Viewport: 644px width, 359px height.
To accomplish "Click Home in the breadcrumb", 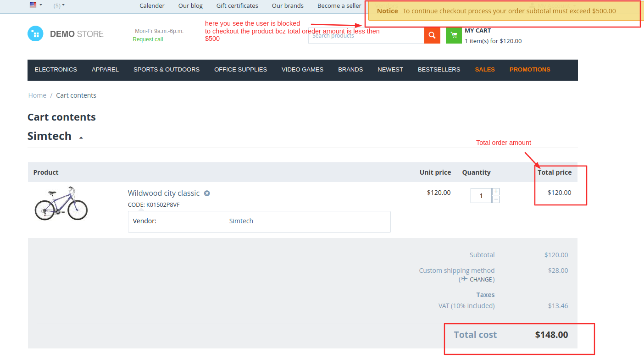I will click(x=37, y=95).
